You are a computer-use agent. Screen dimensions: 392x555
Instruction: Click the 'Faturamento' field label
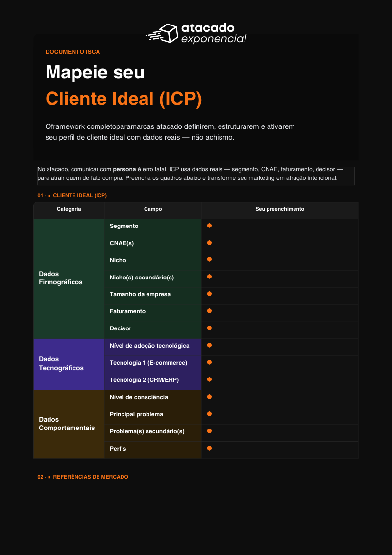click(128, 311)
